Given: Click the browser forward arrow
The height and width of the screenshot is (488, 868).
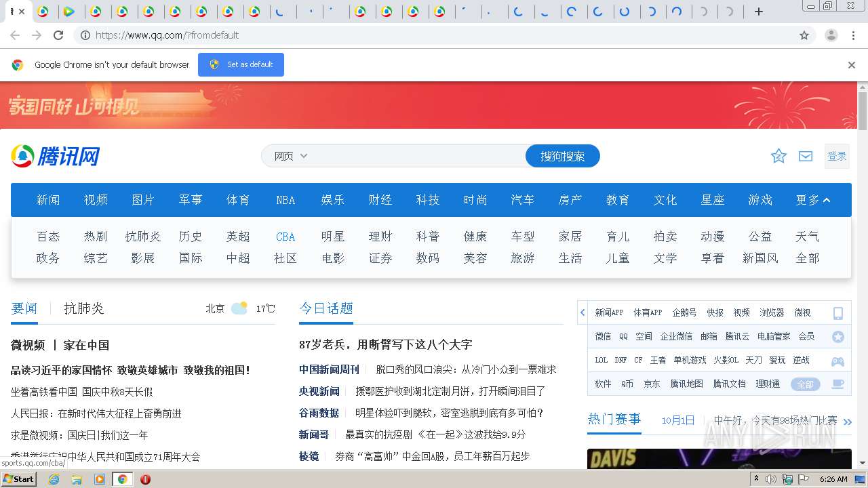Looking at the screenshot, I should pos(37,35).
